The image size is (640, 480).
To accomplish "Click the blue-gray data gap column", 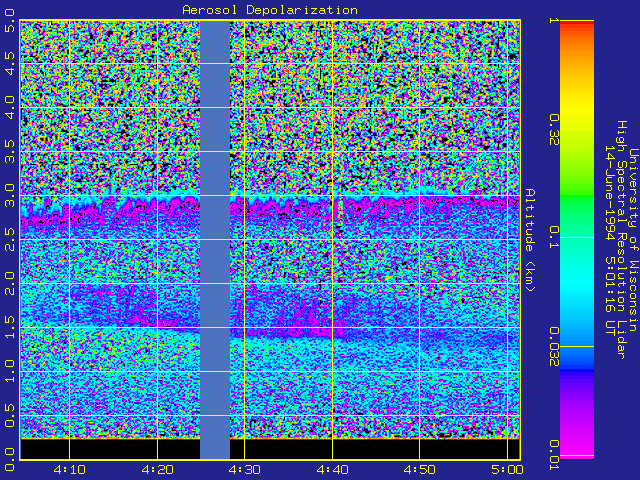I will point(215,240).
